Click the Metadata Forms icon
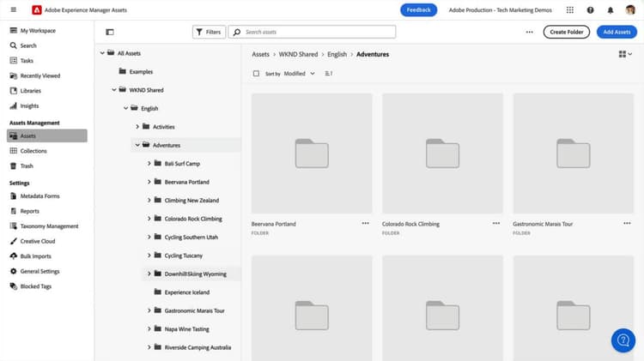 14,196
